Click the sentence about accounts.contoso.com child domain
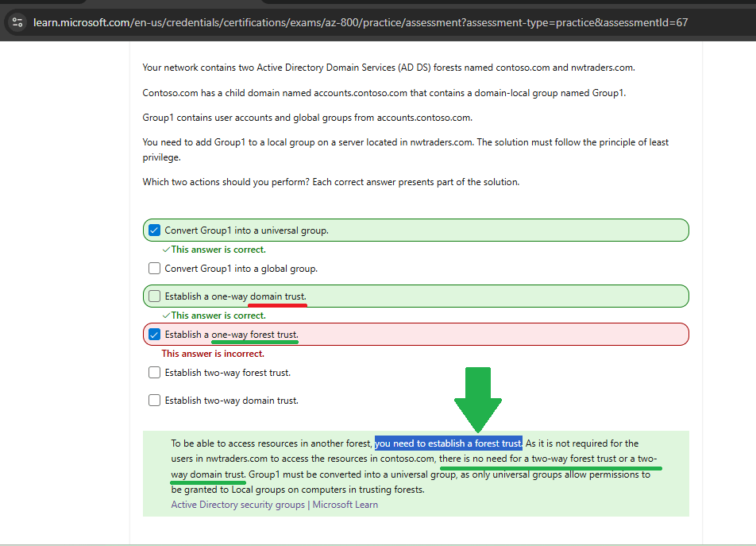The image size is (756, 546). coord(384,93)
